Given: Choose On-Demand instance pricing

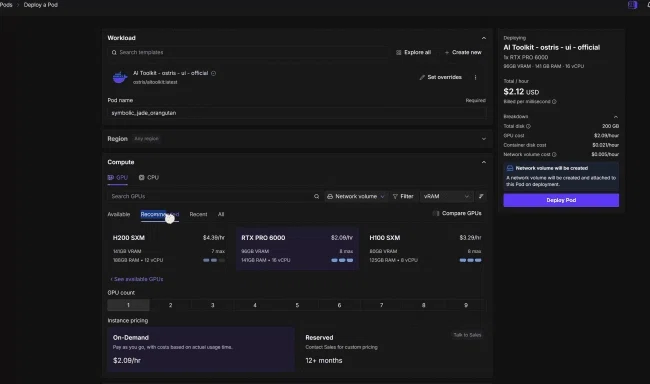Looking at the screenshot, I should click(201, 349).
